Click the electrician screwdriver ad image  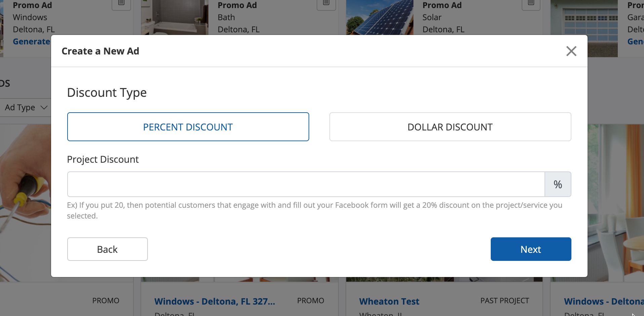point(25,202)
